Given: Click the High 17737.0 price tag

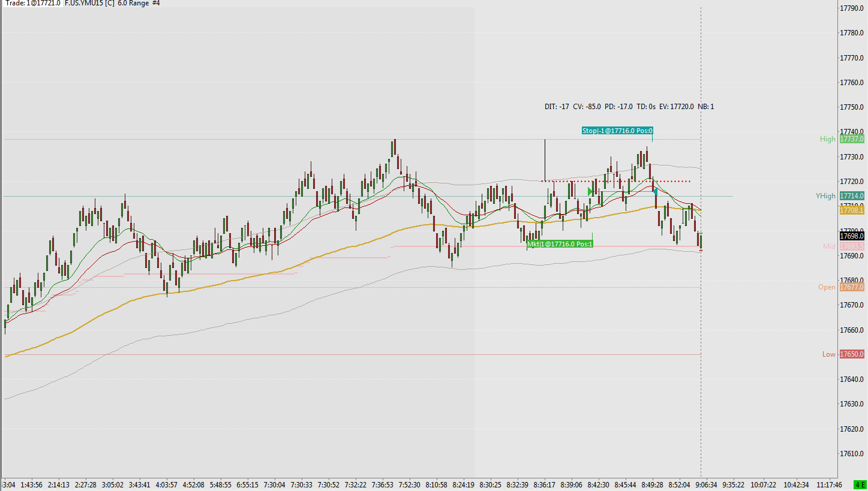Looking at the screenshot, I should [x=852, y=139].
